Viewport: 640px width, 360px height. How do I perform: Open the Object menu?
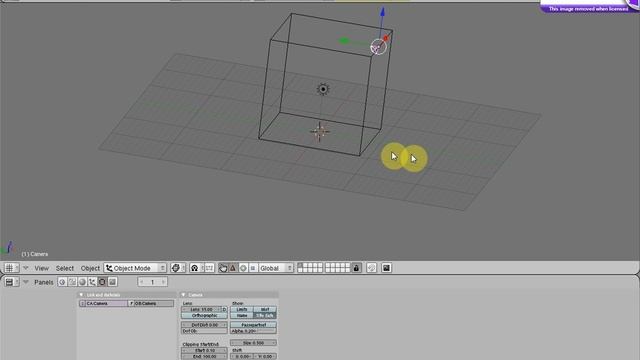pos(90,268)
